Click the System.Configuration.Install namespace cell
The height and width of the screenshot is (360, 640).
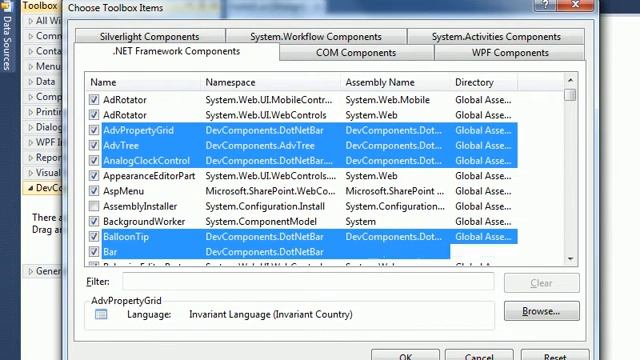pos(265,206)
